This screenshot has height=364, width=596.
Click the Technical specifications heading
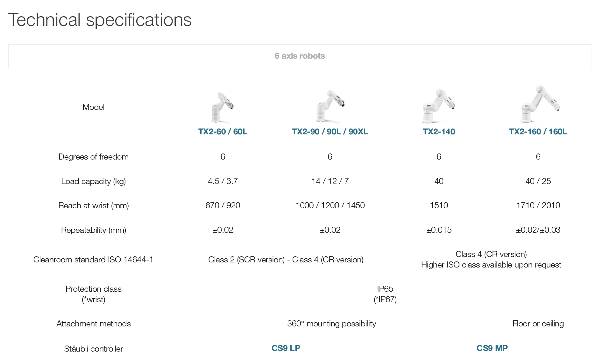pyautogui.click(x=100, y=20)
